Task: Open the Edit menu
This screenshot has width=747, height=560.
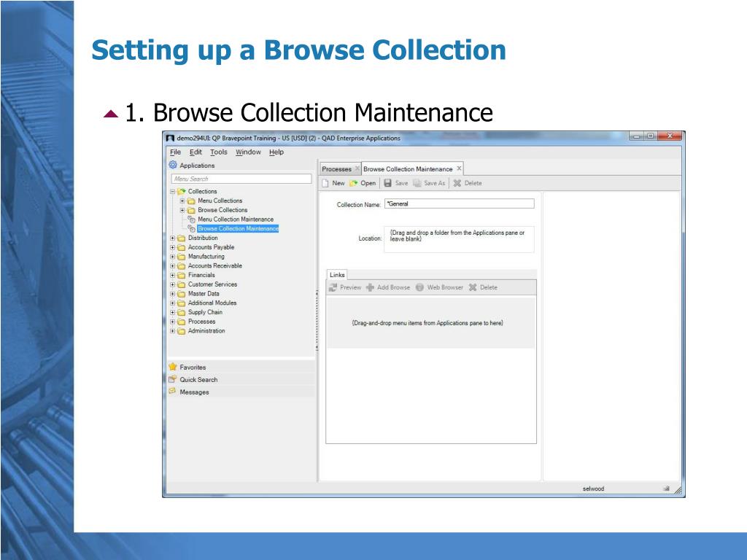Action: point(196,152)
